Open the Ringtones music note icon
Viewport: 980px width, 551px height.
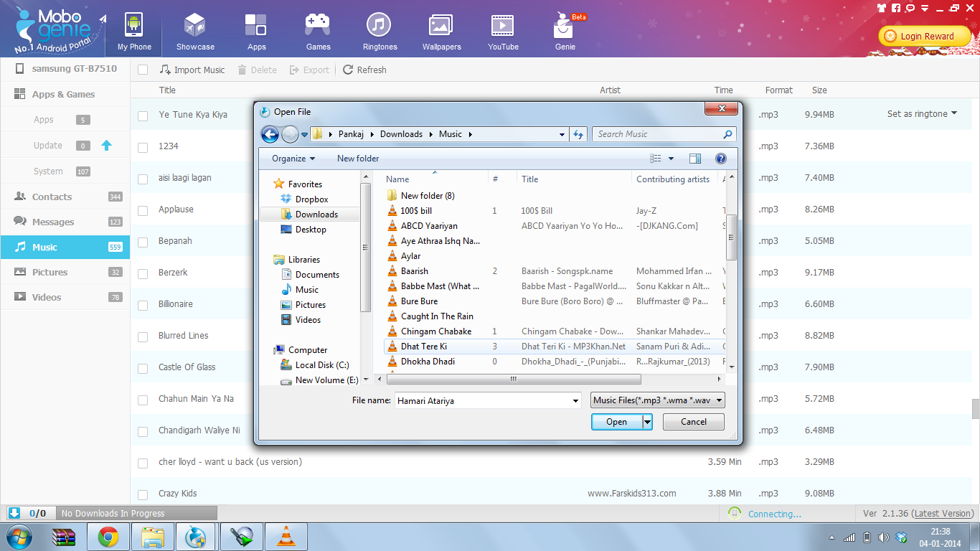click(x=379, y=26)
